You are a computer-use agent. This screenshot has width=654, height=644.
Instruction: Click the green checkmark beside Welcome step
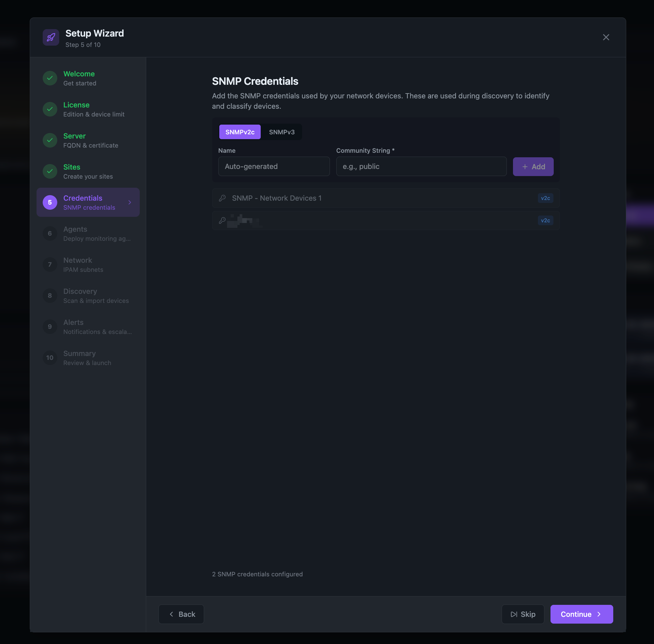[x=50, y=78]
